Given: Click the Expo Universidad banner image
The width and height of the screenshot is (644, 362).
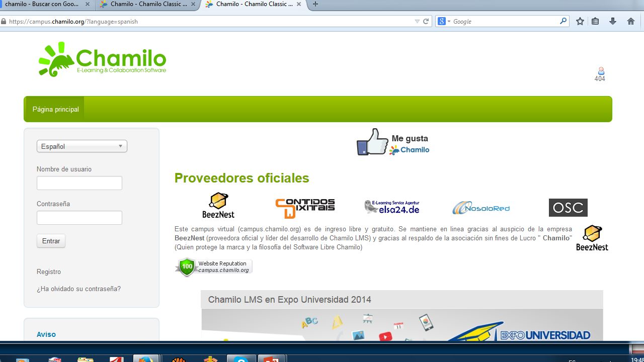Looking at the screenshot, I should click(402, 325).
